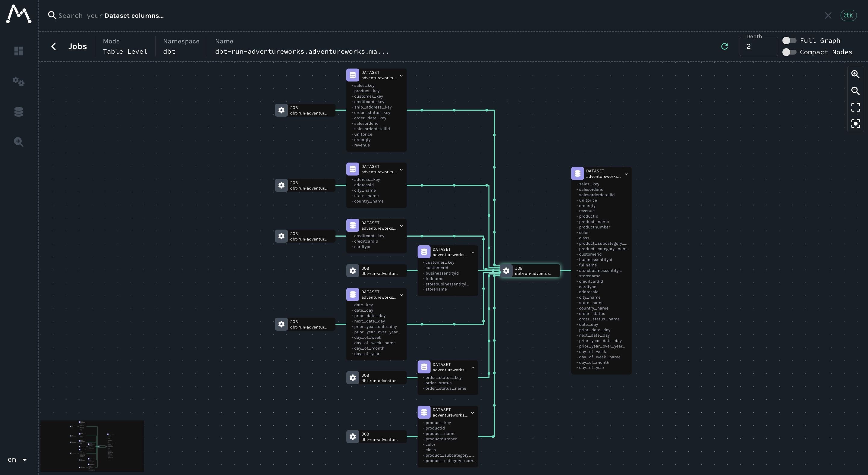Click the fit-to-screen fullscreen icon

click(855, 108)
